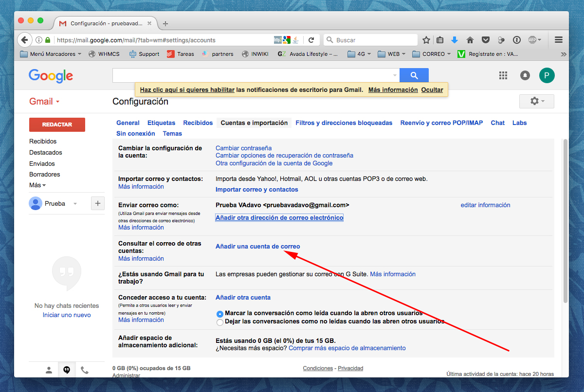Screen dimensions: 584x392
Task: Click 'Añadir una cuenta de correo' link
Action: (258, 247)
